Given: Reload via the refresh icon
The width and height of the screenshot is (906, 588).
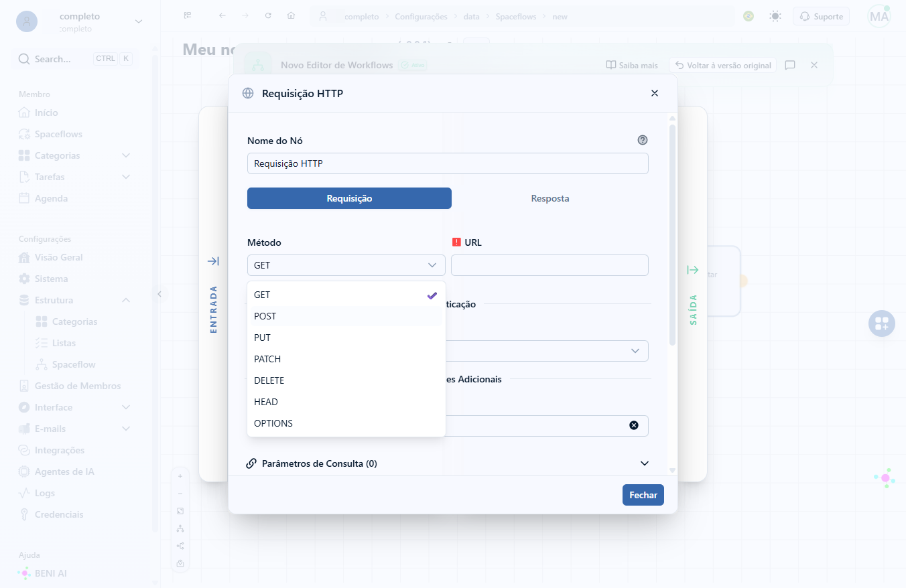Looking at the screenshot, I should 268,15.
